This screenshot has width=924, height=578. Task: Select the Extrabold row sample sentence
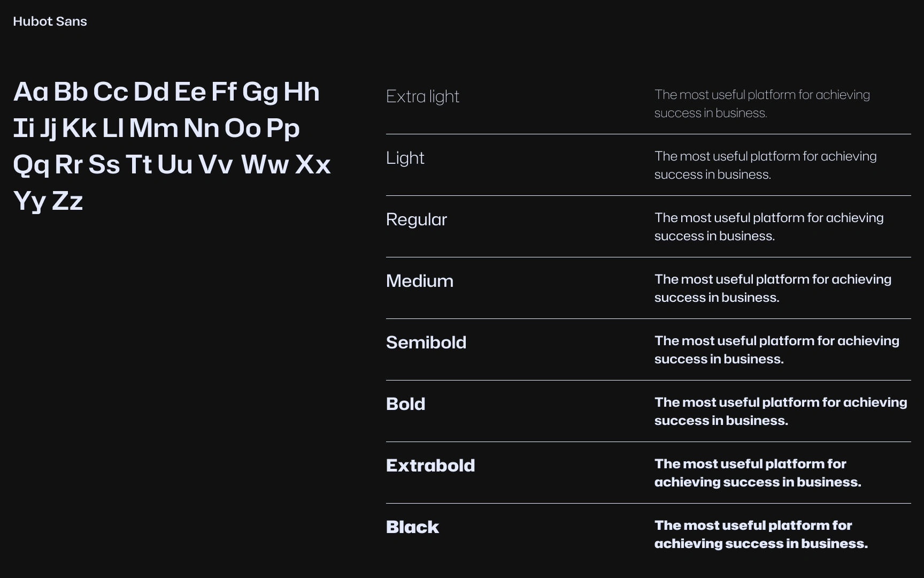point(757,473)
